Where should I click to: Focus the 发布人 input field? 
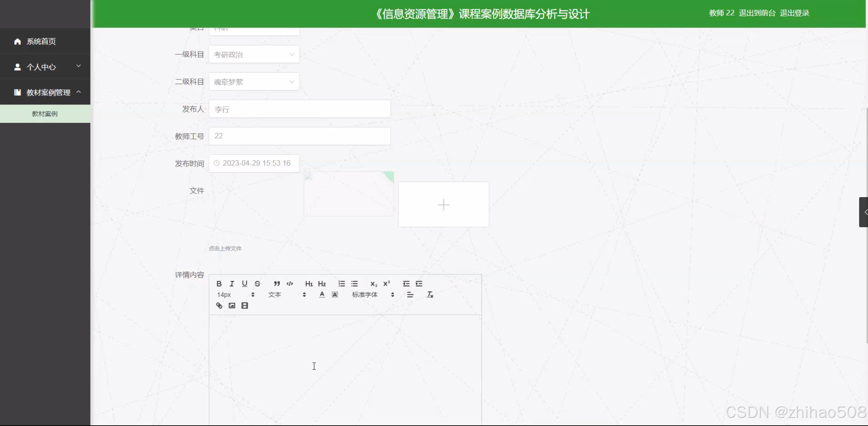point(299,109)
